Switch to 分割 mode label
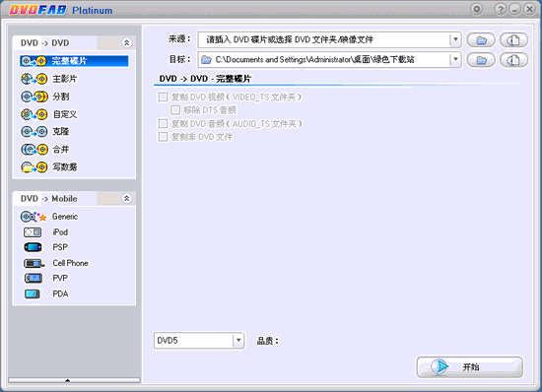 point(61,97)
